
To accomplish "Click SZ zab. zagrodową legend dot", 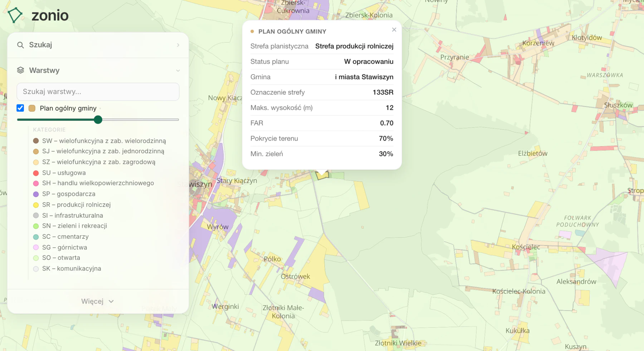I will click(36, 162).
